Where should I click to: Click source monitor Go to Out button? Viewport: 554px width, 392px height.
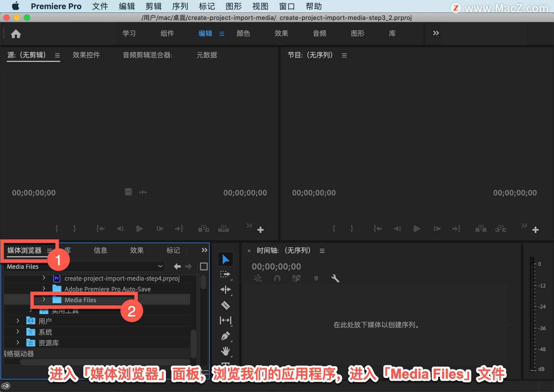click(x=179, y=229)
